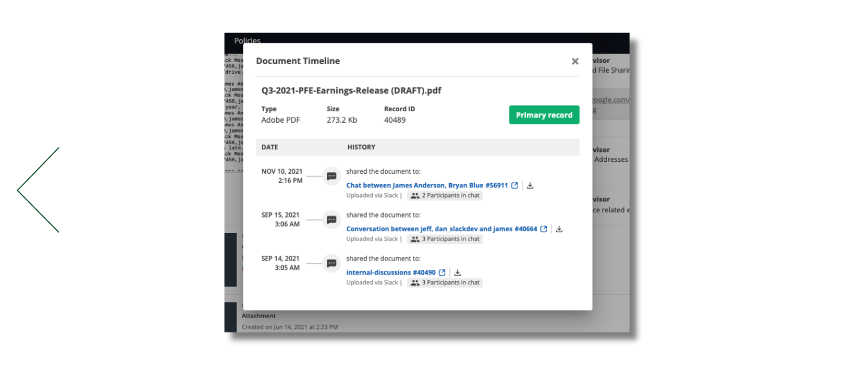Open conversation between jeff, dan_slackdev and james #40664
This screenshot has width=868, height=380.
442,229
